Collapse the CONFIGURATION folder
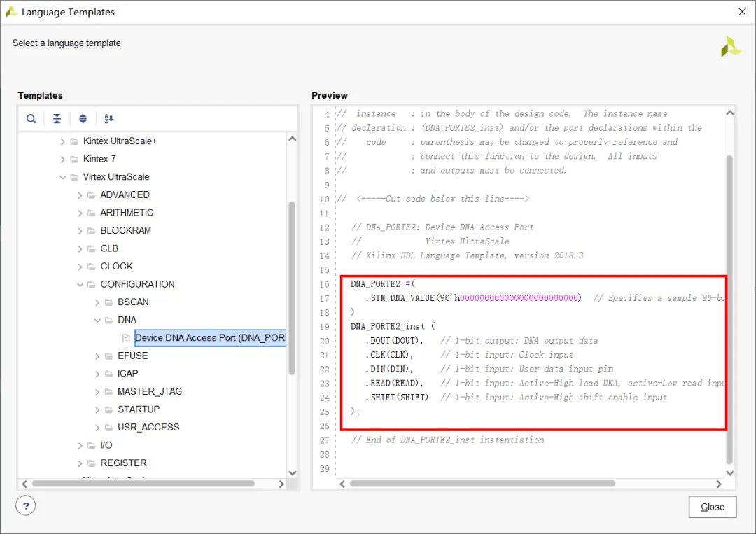Screen dimensions: 756x534 (x=80, y=284)
